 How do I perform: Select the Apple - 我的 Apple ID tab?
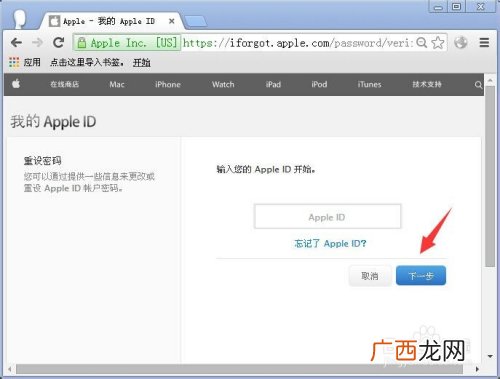pos(112,21)
